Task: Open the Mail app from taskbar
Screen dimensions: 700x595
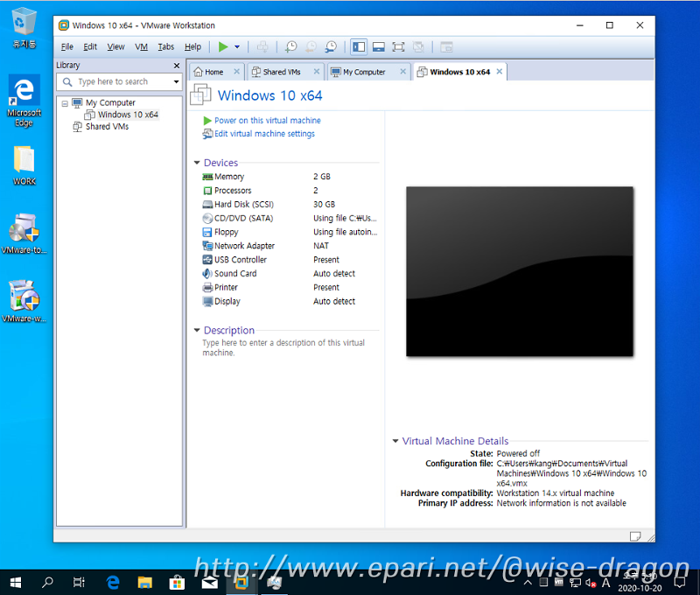Action: coord(209,582)
